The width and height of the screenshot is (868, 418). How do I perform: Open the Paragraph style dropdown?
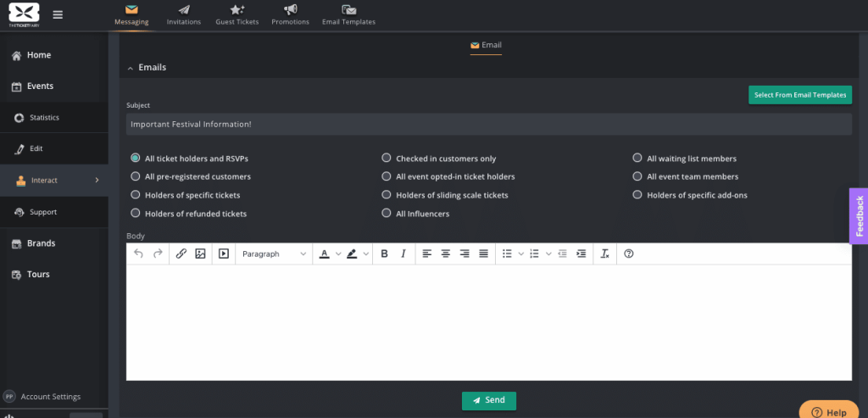[x=274, y=254]
